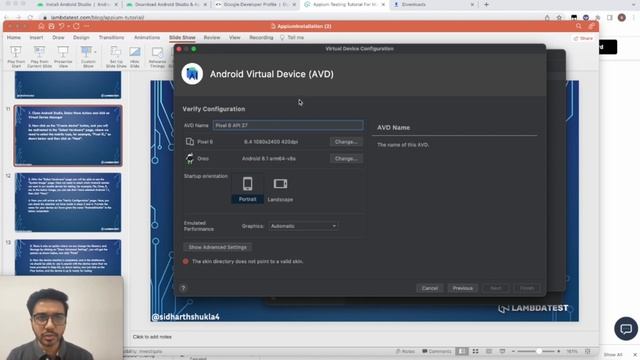This screenshot has width=640, height=360.
Task: Click the browser address bar URL
Action: (x=98, y=18)
